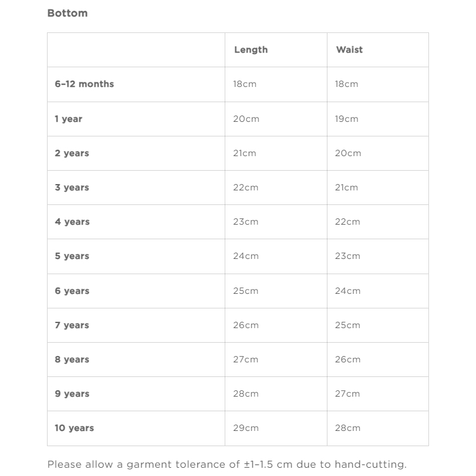Image resolution: width=476 pixels, height=476 pixels.
Task: Click the 7 years row label
Action: pyautogui.click(x=72, y=325)
